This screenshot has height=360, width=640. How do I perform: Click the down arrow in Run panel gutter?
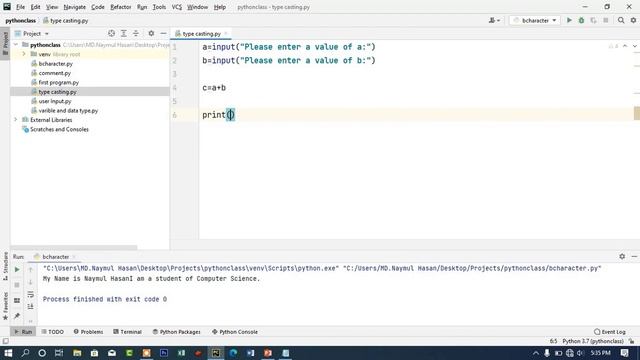(31, 282)
